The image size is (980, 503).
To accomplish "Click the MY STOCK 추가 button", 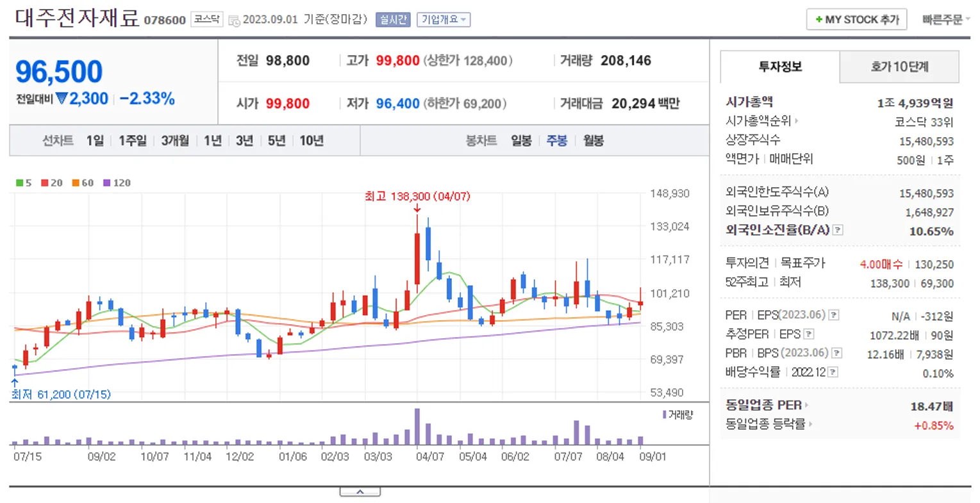I will (x=856, y=20).
